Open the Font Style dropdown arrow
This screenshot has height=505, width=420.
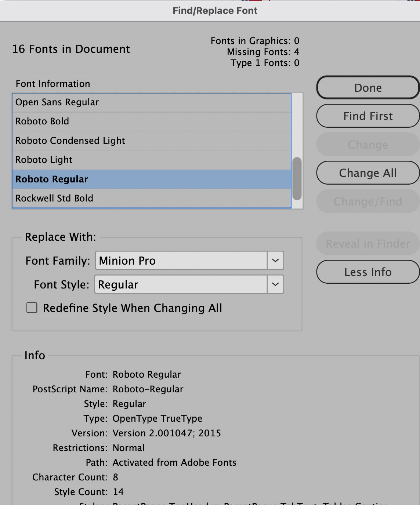[x=275, y=284]
